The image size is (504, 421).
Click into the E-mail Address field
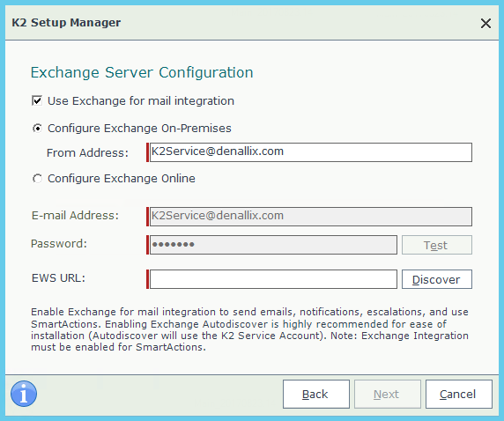point(311,217)
